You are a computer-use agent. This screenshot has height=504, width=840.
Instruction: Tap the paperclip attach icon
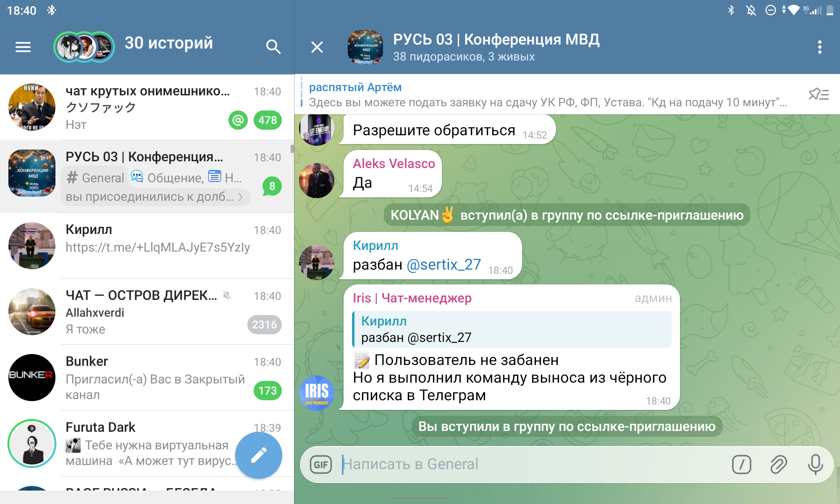(x=778, y=465)
